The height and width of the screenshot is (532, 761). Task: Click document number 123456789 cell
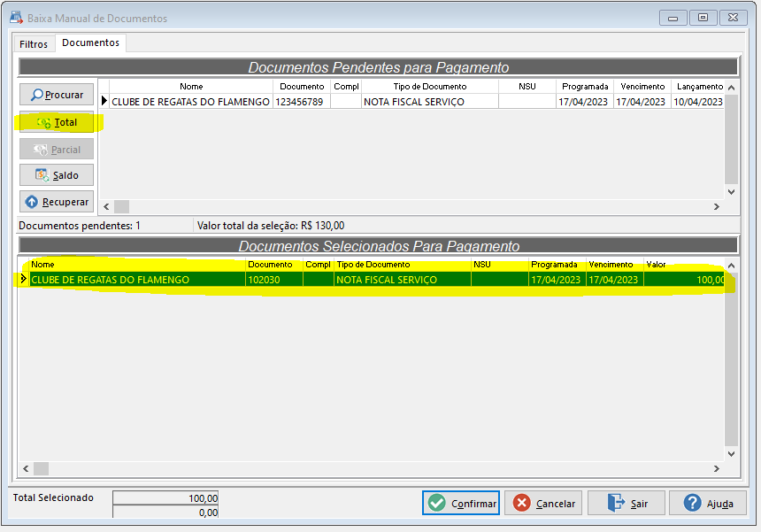(302, 102)
